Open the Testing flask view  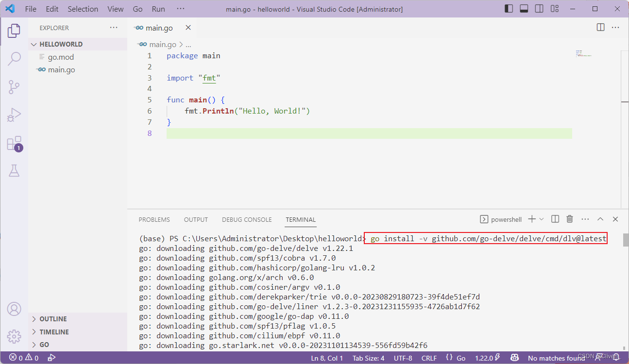coord(14,171)
